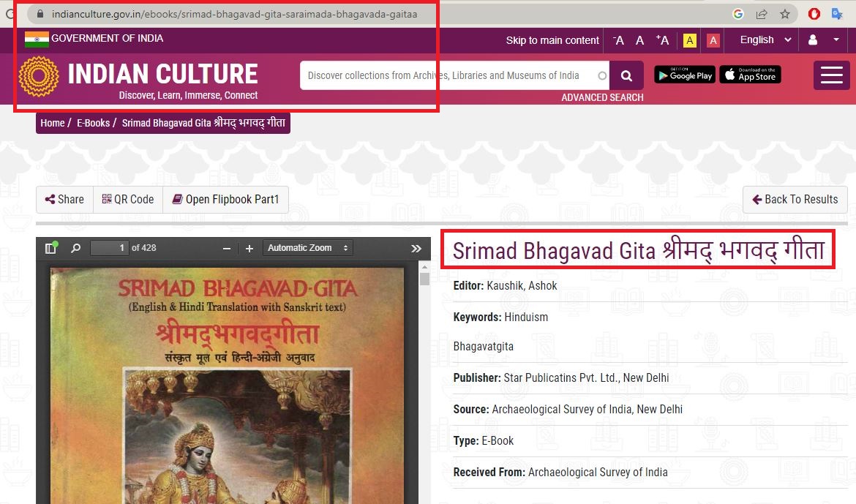The image size is (856, 504).
Task: Click the Share button
Action: 64,199
